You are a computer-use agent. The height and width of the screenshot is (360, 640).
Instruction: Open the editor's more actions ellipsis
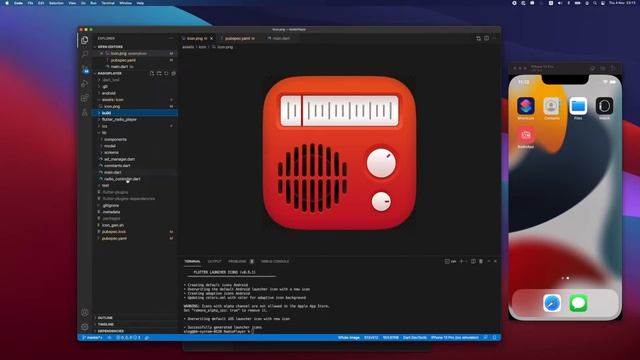(494, 38)
